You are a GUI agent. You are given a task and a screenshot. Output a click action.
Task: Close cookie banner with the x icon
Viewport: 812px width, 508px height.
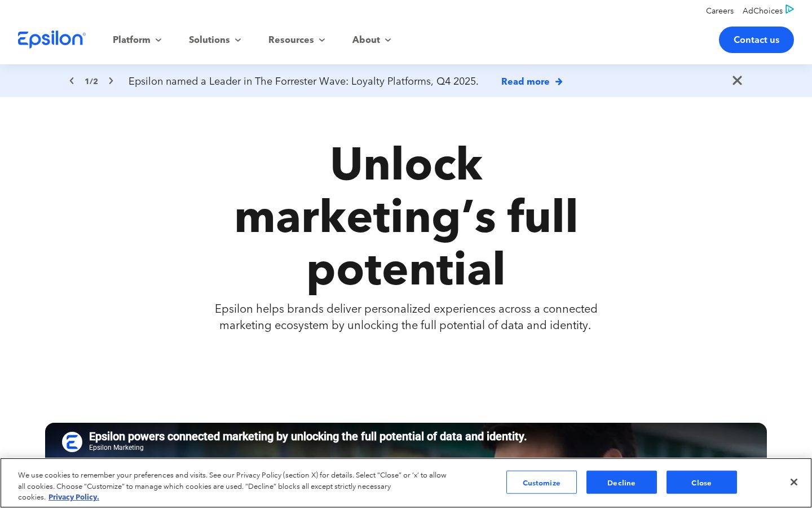(793, 482)
